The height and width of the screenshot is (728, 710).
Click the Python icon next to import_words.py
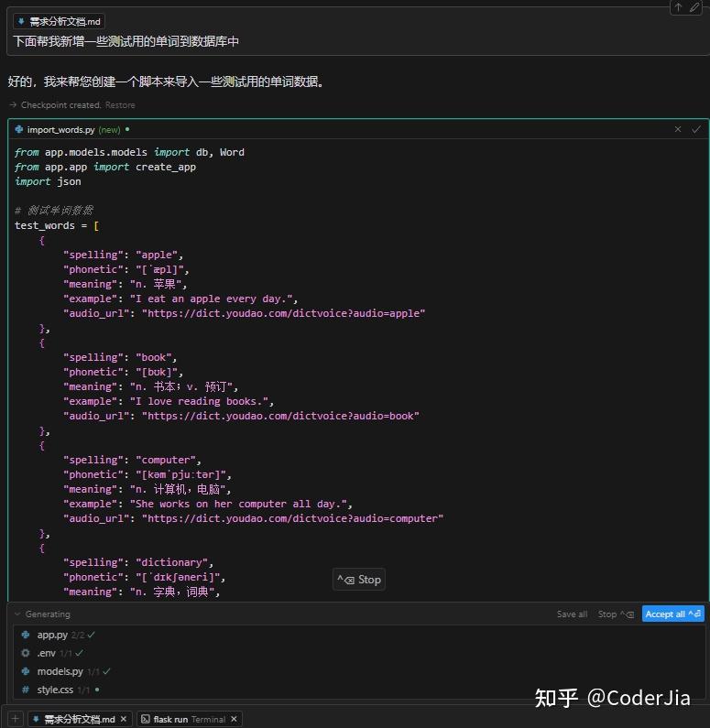coord(19,129)
